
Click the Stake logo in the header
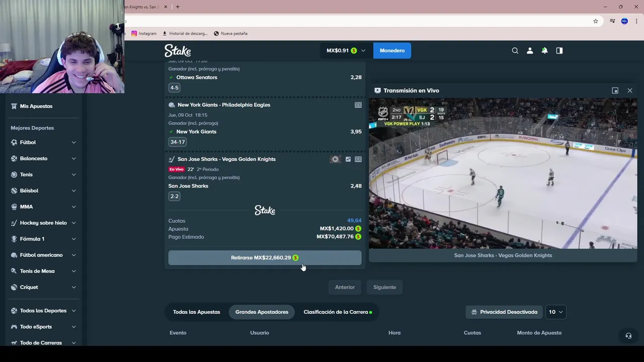click(x=178, y=50)
